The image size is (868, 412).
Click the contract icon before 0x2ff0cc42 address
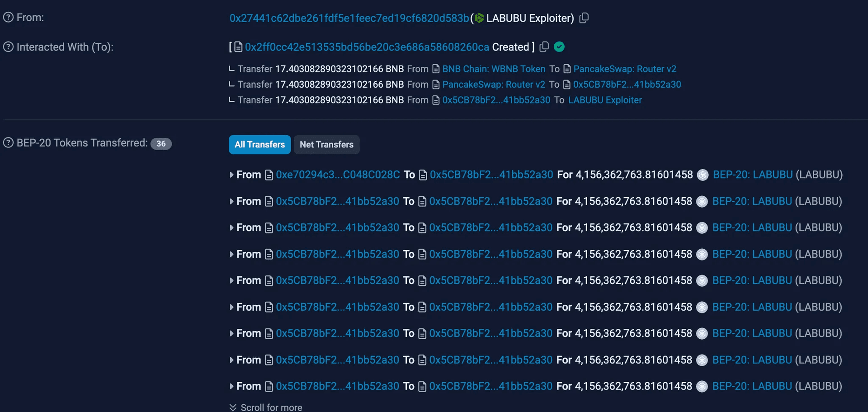point(238,47)
